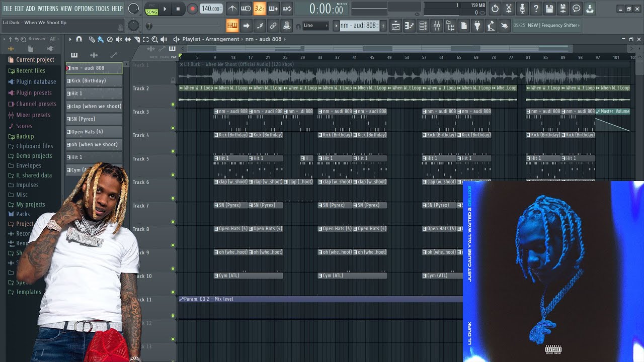Toggle the Browser view icon

click(450, 26)
